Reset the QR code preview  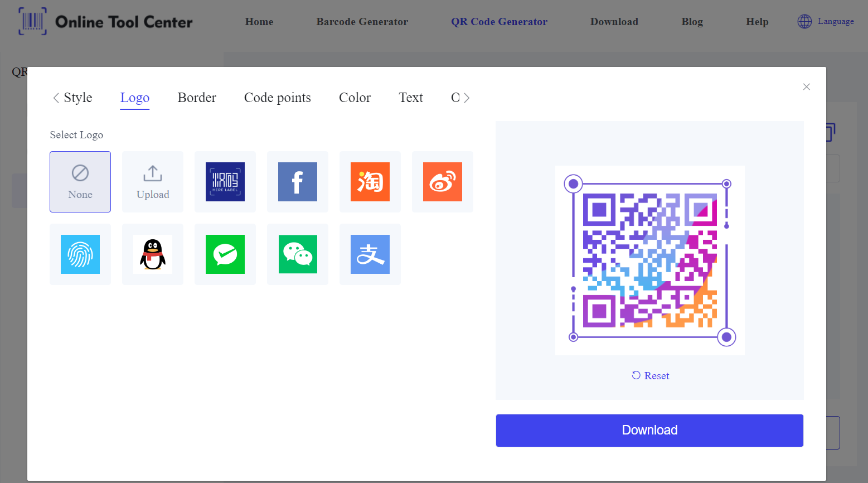click(650, 376)
